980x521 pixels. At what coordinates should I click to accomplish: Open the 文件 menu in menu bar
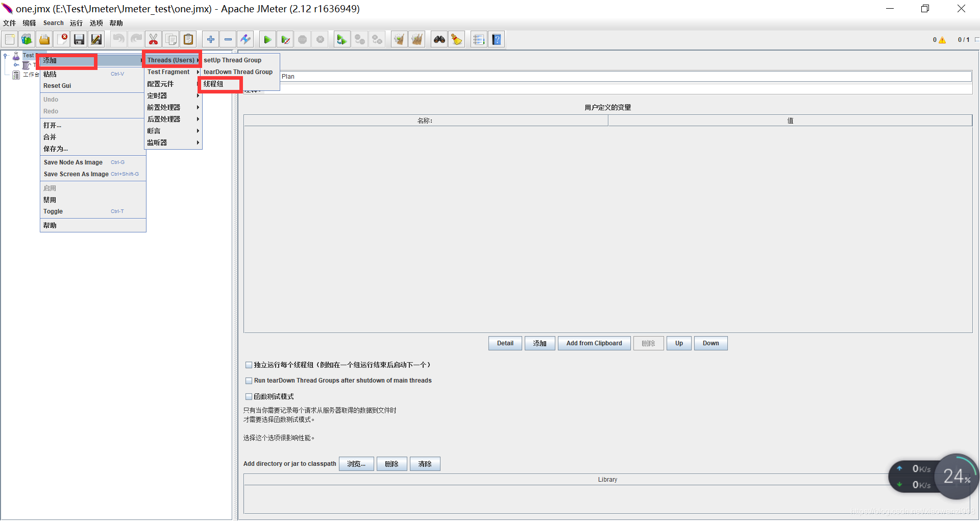click(10, 23)
